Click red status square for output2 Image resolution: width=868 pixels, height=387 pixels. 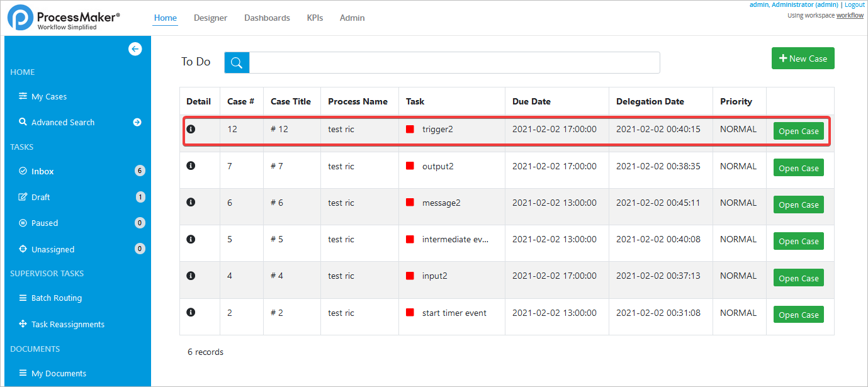point(410,166)
